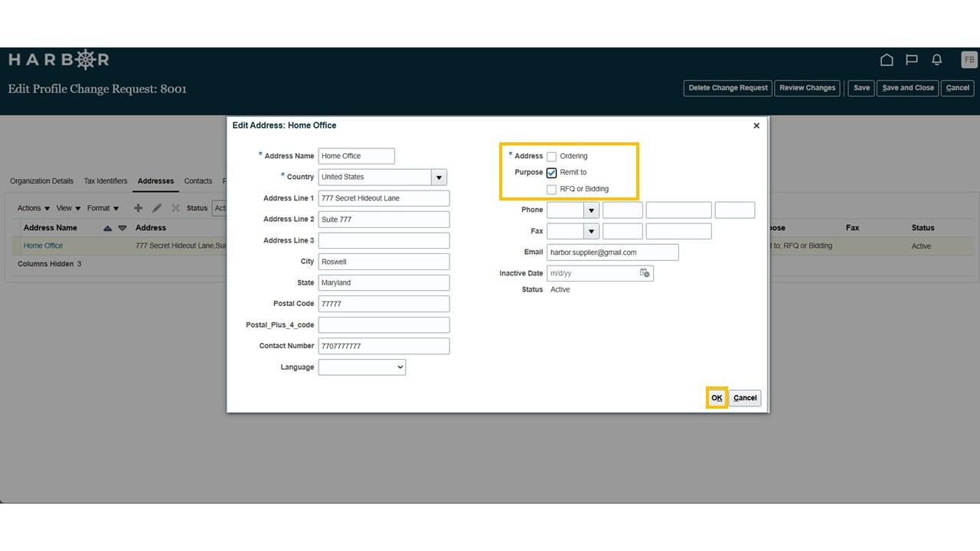980x551 pixels.
Task: Click the Email input field
Action: pyautogui.click(x=612, y=253)
